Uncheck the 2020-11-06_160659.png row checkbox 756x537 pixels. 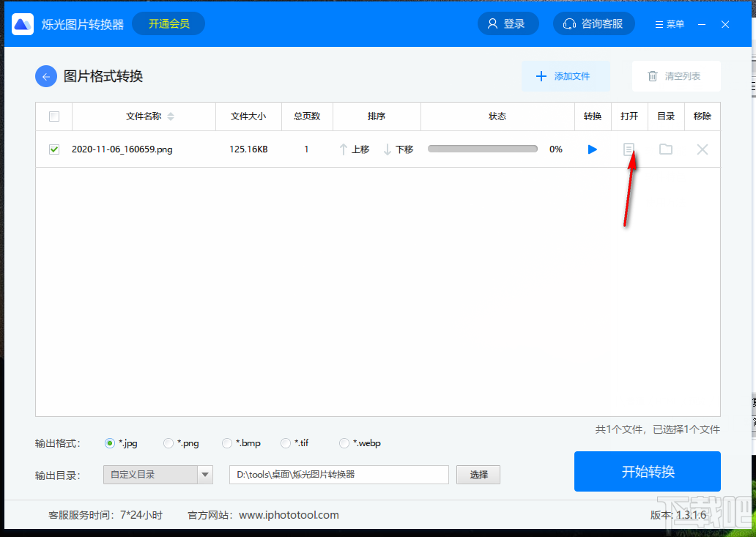coord(53,149)
